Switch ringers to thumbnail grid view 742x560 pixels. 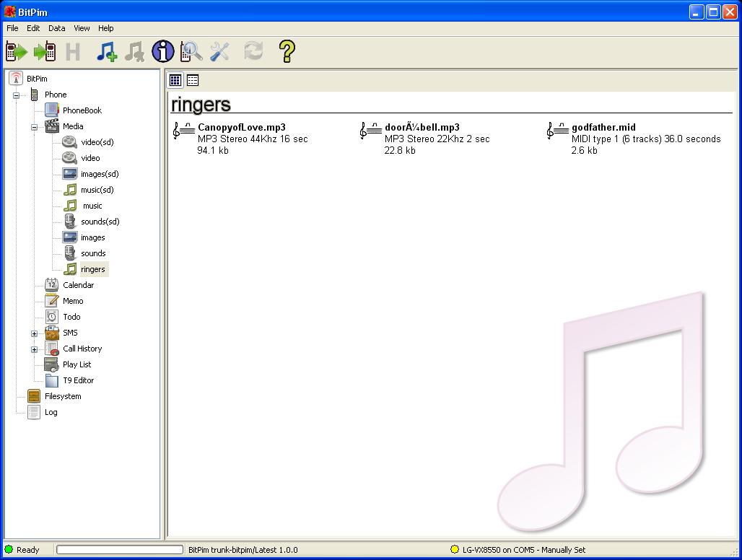(x=175, y=80)
